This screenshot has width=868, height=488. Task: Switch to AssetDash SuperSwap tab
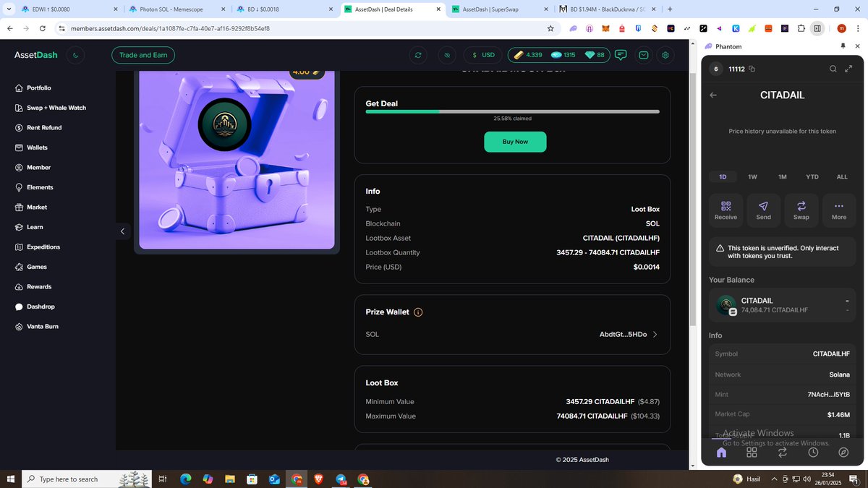(x=500, y=9)
